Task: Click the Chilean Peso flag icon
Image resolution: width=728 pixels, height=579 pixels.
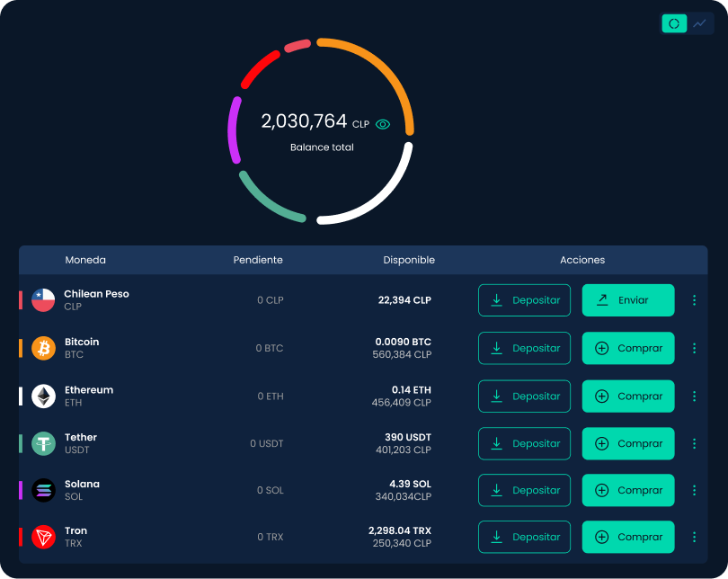Action: (42, 299)
